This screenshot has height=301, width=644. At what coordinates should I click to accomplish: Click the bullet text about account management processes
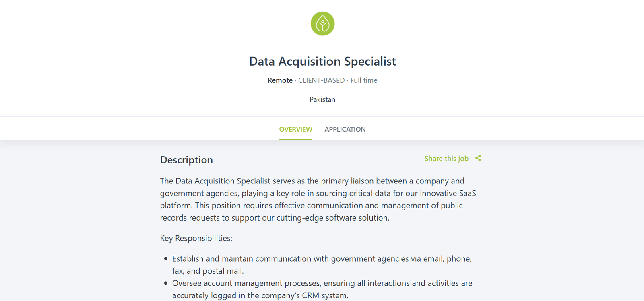point(322,289)
